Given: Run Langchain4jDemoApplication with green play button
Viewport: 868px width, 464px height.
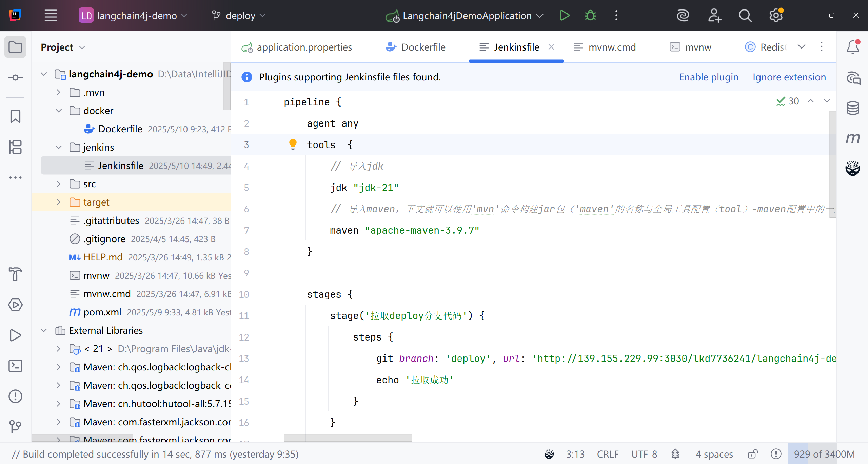Looking at the screenshot, I should click(x=565, y=16).
